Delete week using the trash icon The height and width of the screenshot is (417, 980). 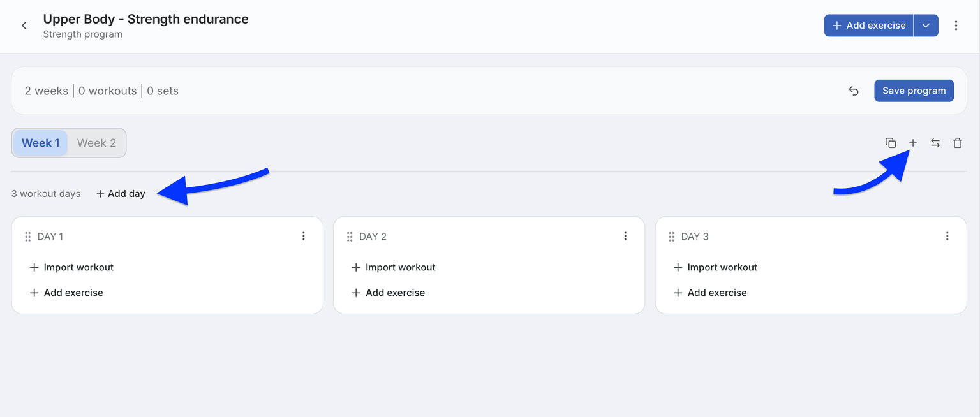[x=958, y=143]
